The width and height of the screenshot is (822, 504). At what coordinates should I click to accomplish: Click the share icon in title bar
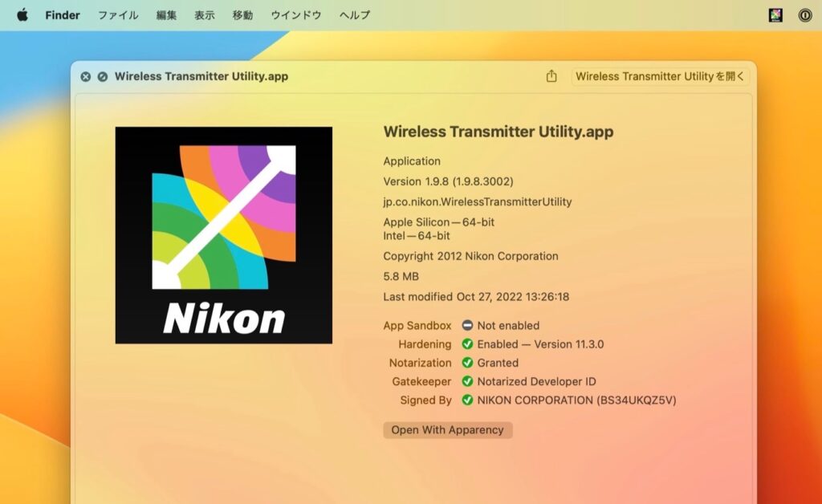[x=551, y=76]
